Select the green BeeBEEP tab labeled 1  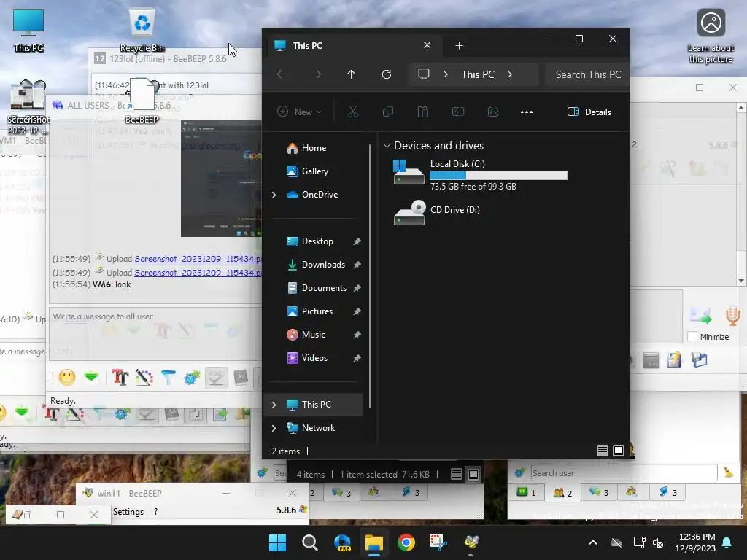coord(526,492)
